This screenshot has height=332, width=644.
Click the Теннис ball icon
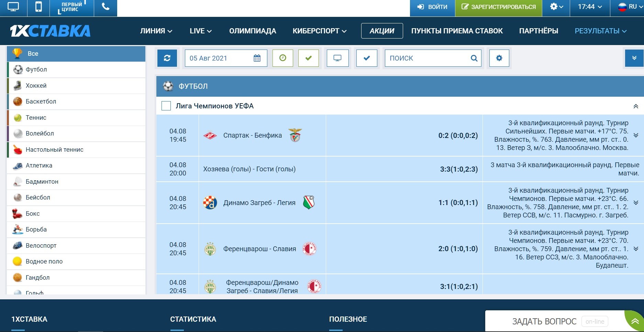tap(18, 118)
